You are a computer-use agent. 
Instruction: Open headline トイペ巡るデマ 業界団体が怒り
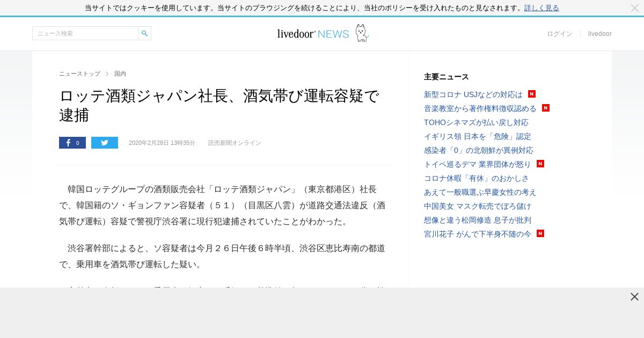[478, 164]
